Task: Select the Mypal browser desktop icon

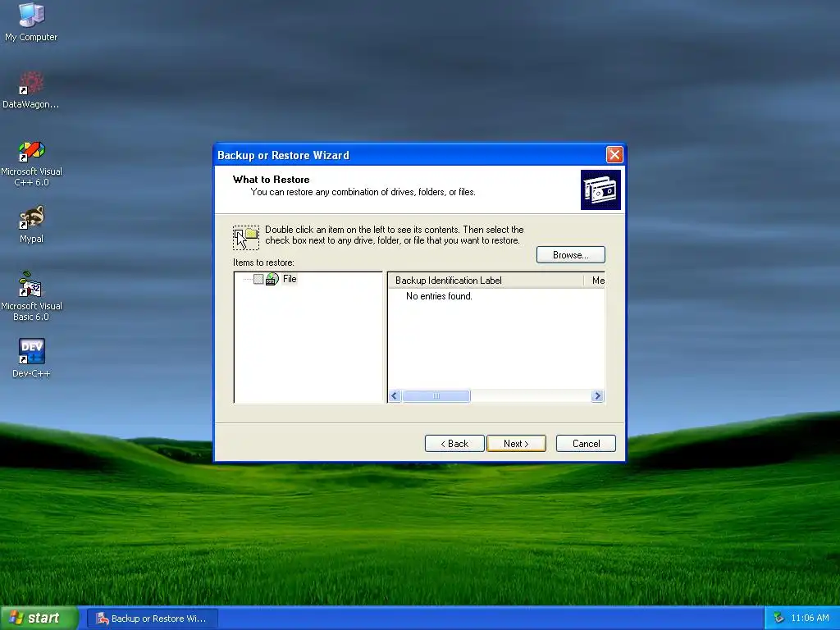Action: pyautogui.click(x=31, y=224)
